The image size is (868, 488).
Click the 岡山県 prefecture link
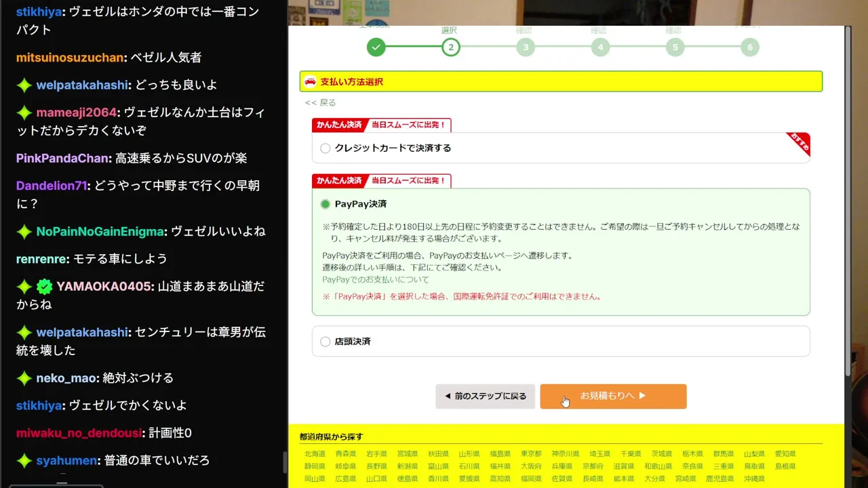point(315,479)
